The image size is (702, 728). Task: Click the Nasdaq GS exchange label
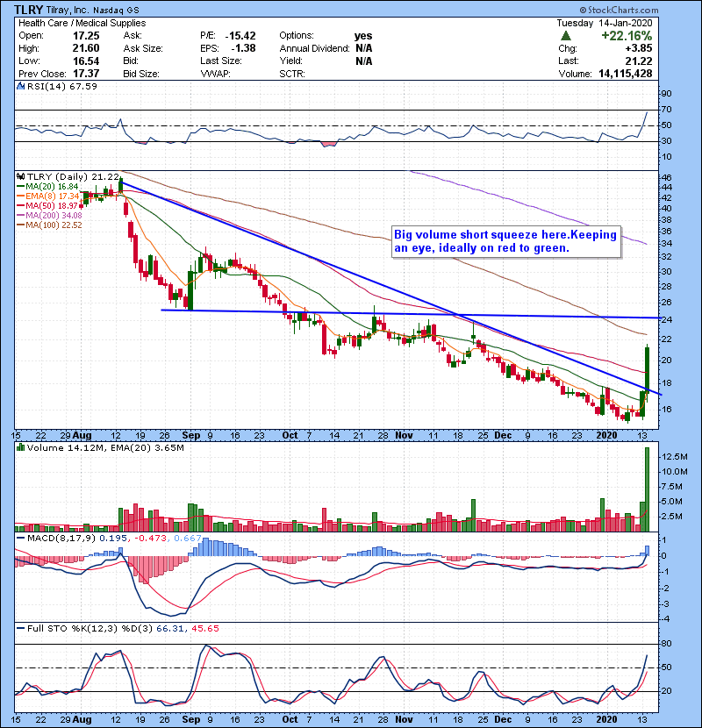116,11
